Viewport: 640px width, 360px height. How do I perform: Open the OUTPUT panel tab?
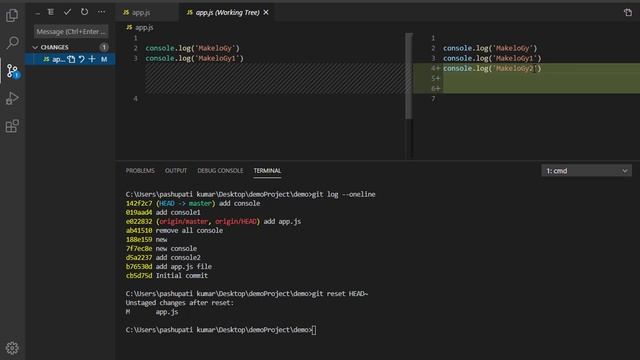pyautogui.click(x=176, y=171)
